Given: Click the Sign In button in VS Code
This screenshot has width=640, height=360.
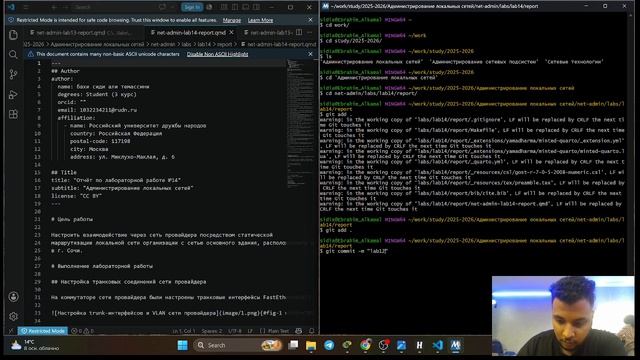Looking at the screenshot, I should click(192, 7).
